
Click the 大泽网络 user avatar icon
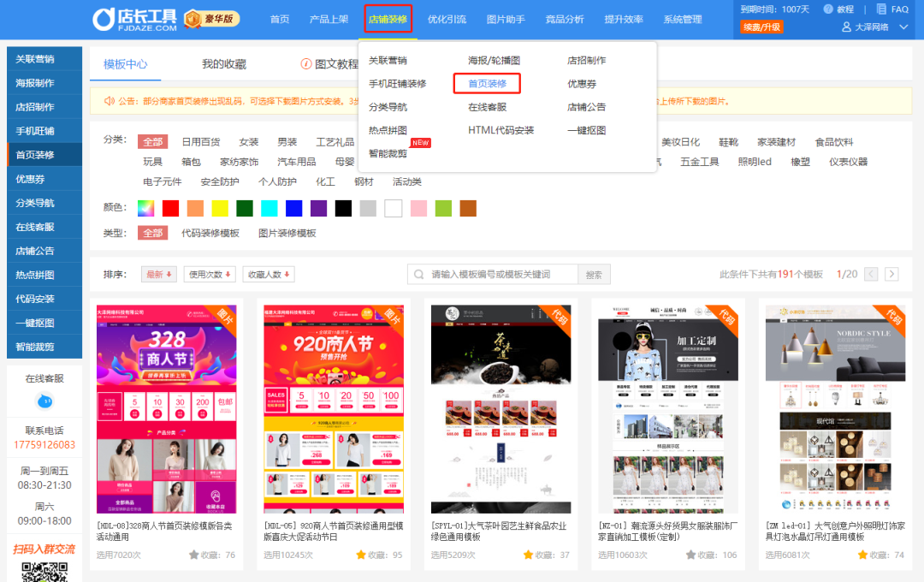(x=846, y=27)
